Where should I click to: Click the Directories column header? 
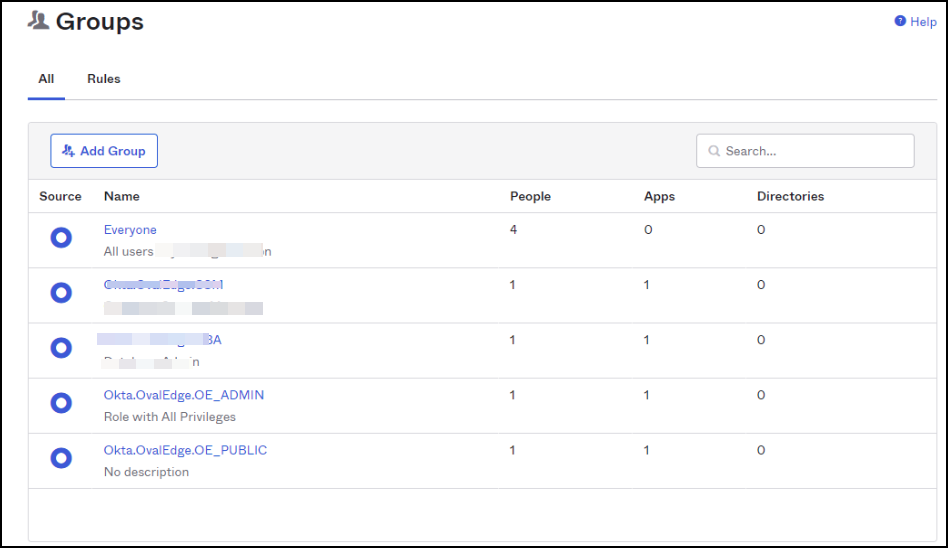tap(790, 196)
